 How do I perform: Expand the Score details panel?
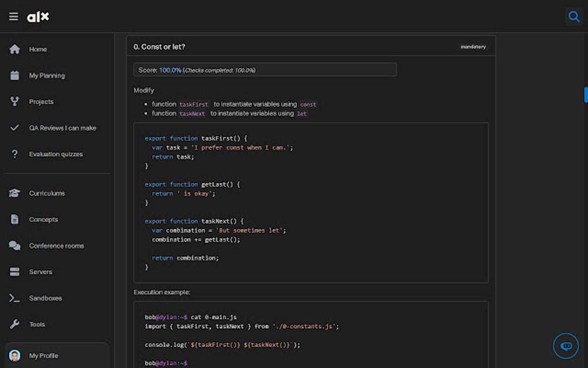264,69
